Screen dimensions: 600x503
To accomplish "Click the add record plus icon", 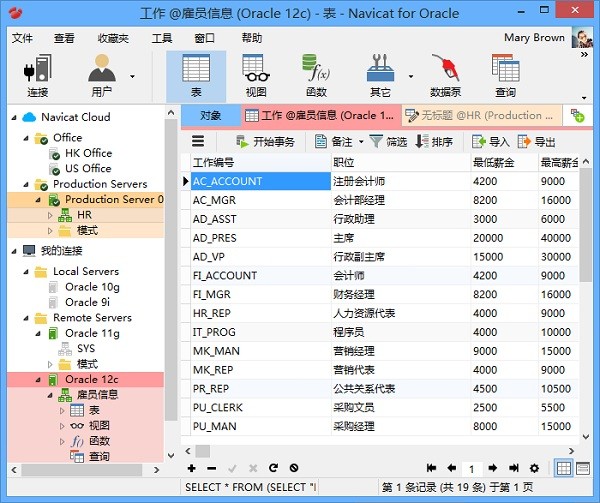I will pos(192,468).
